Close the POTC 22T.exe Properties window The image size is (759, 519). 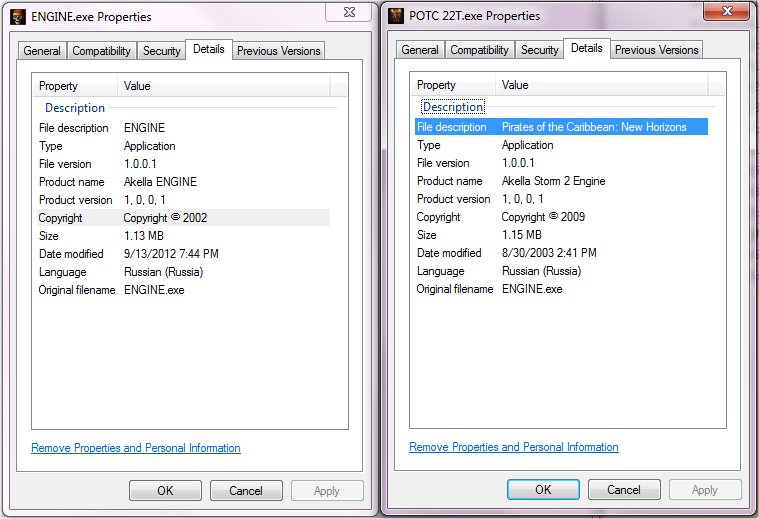[727, 11]
